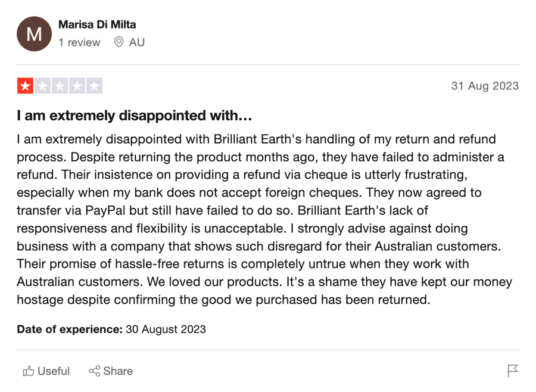Click the 31 Aug 2023 review date

485,86
